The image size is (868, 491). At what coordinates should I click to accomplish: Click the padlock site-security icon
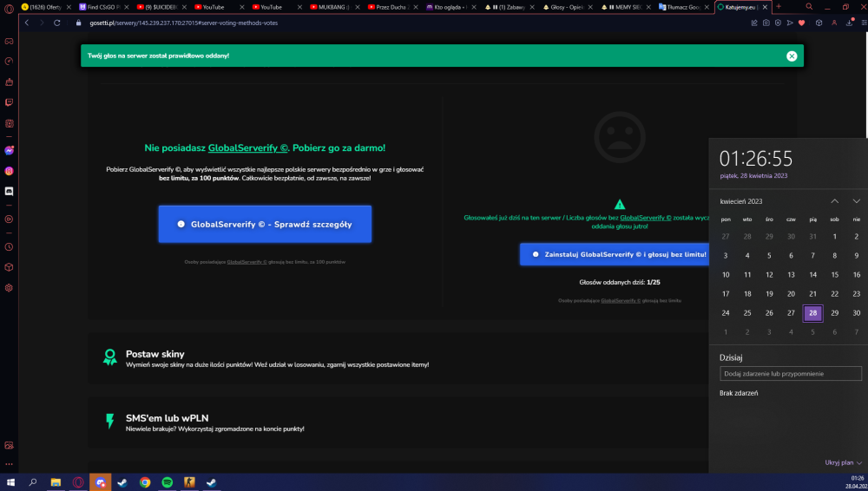pyautogui.click(x=79, y=23)
